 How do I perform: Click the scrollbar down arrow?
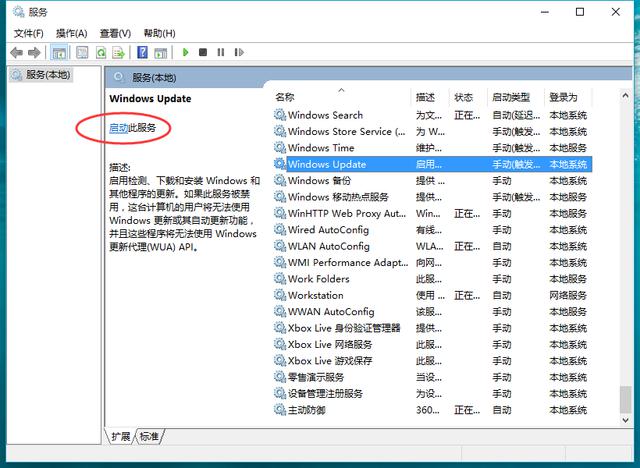(x=625, y=420)
